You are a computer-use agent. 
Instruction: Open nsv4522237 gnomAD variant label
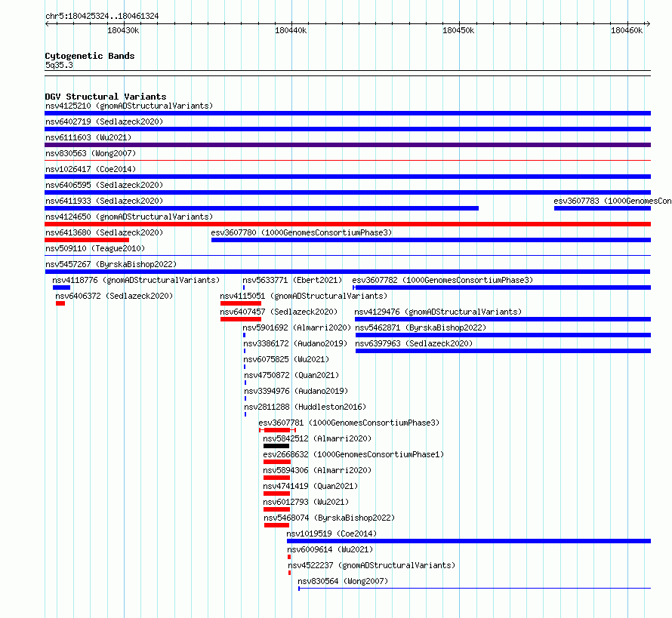(371, 565)
